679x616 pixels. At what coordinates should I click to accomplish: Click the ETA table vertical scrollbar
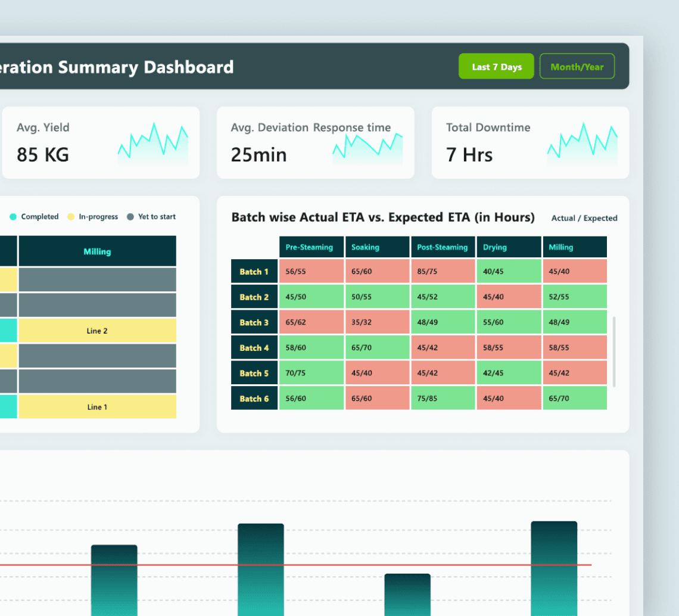pyautogui.click(x=614, y=351)
